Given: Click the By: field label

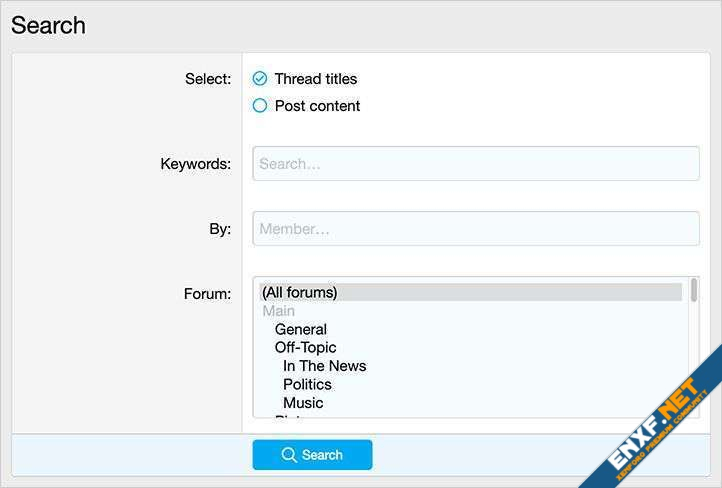Looking at the screenshot, I should [x=219, y=229].
